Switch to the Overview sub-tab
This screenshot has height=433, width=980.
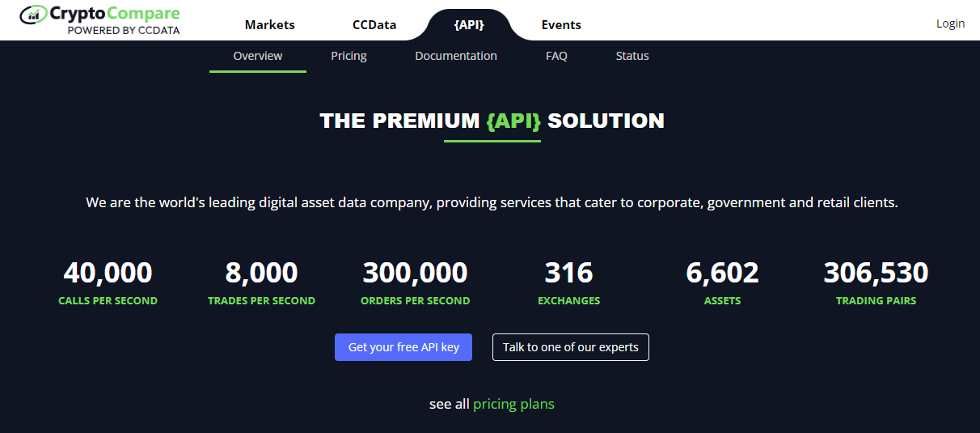(258, 56)
